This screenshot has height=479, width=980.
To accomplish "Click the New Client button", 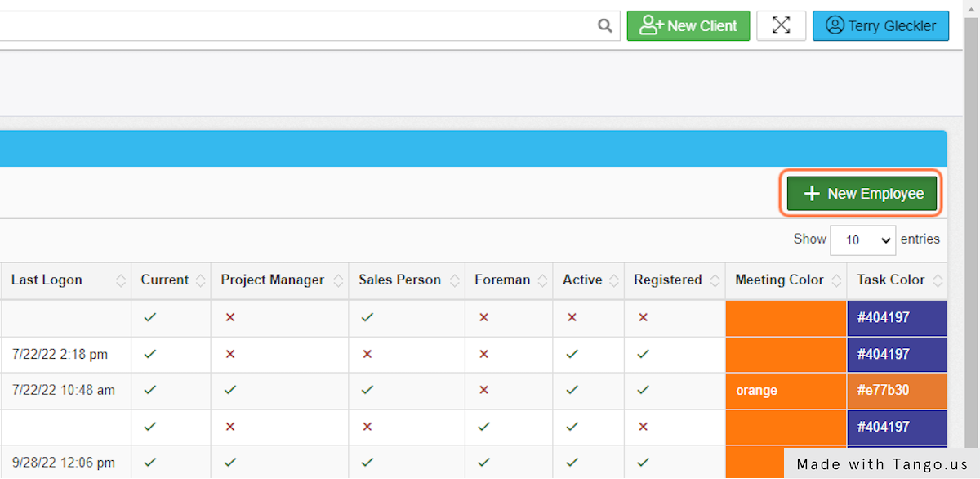I will [688, 25].
